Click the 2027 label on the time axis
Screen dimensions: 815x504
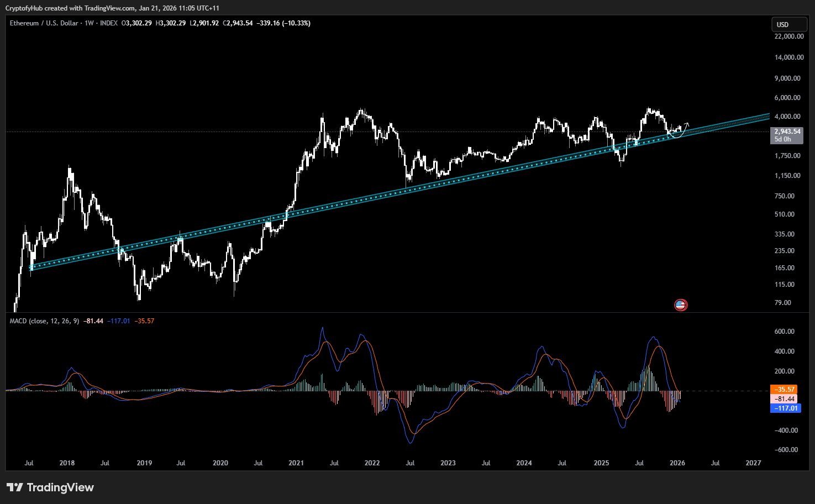point(753,463)
